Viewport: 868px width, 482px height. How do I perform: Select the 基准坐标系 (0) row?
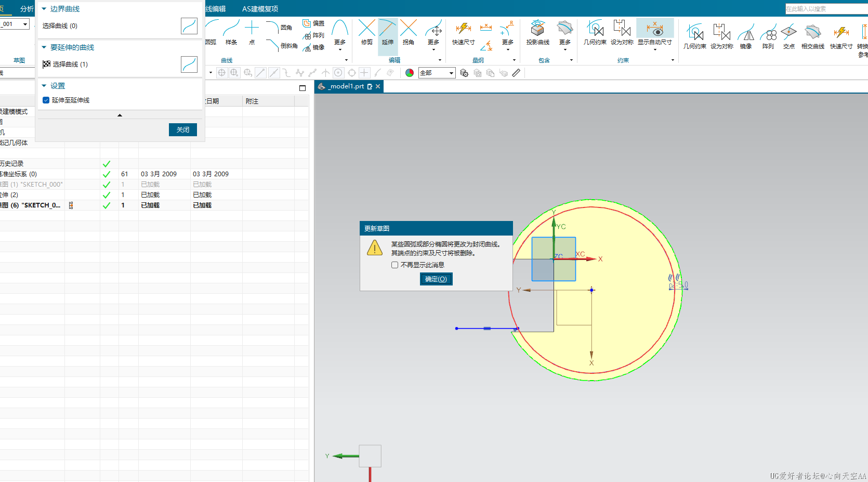pos(154,174)
